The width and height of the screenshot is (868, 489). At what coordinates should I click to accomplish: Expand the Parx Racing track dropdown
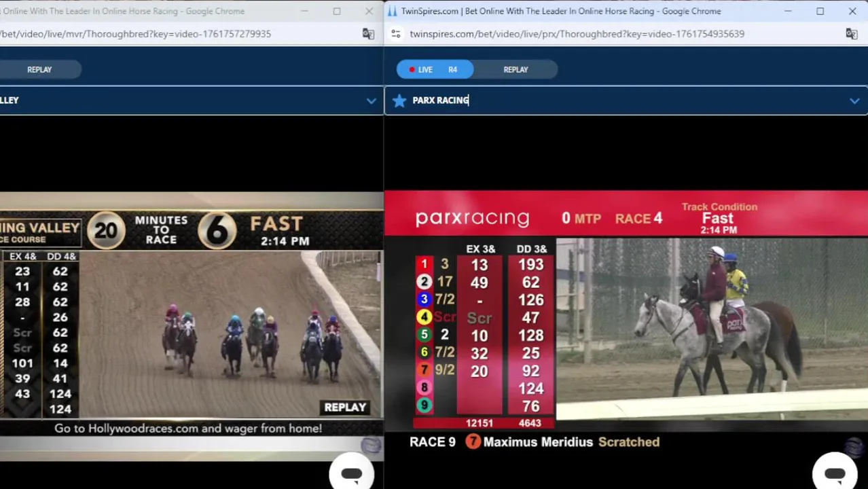point(854,101)
